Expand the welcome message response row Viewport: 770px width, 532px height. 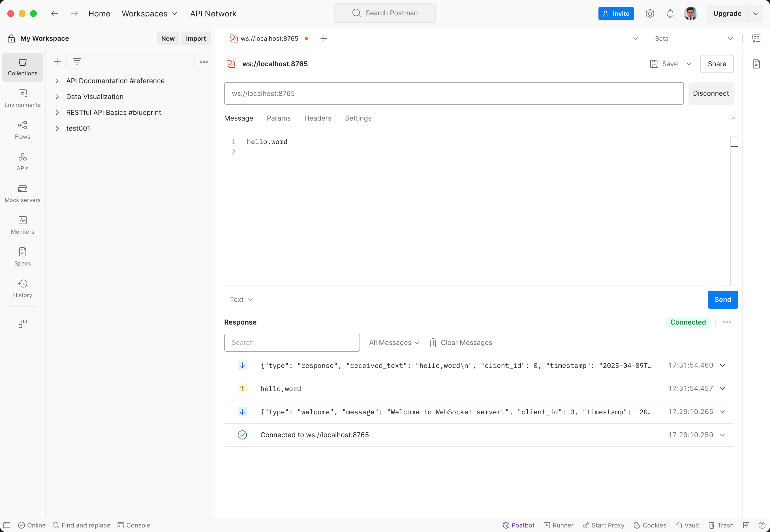click(x=723, y=412)
